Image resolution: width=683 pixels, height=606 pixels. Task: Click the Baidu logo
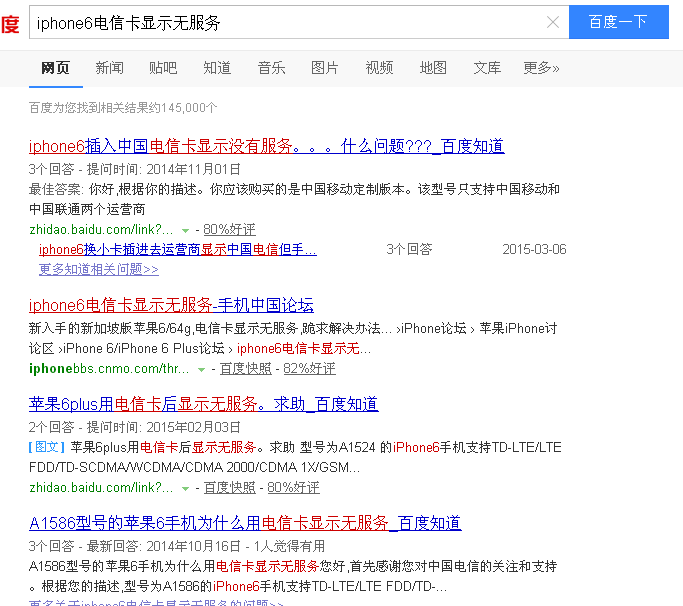(10, 24)
